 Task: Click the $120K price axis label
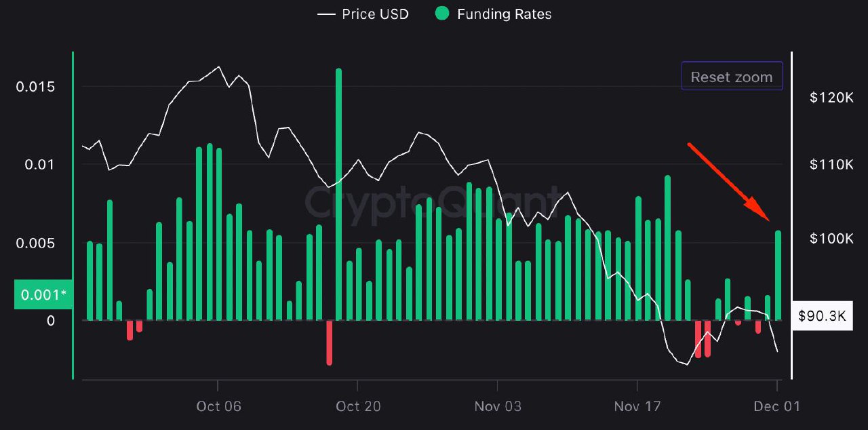click(x=831, y=98)
